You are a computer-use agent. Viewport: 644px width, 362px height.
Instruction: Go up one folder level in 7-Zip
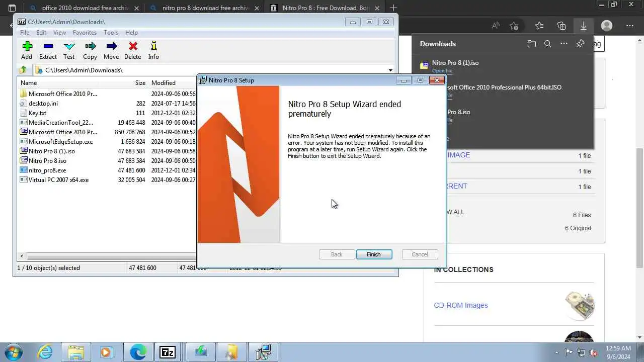click(23, 70)
